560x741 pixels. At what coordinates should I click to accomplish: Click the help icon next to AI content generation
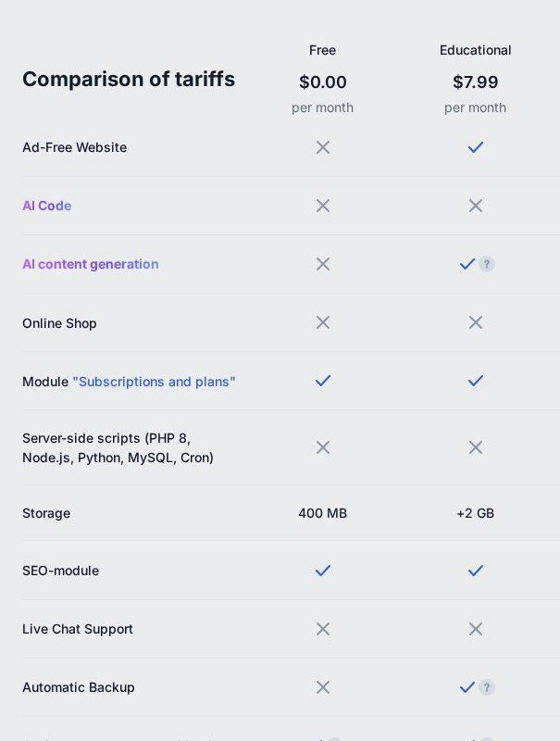click(486, 264)
